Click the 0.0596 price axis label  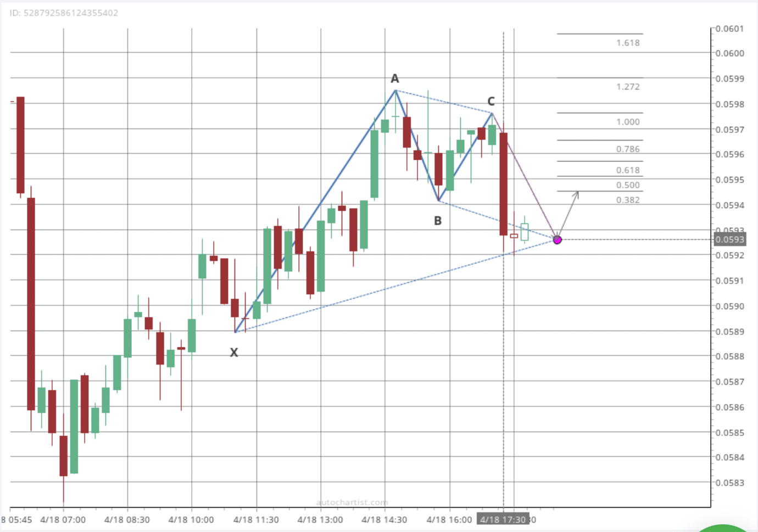click(730, 154)
